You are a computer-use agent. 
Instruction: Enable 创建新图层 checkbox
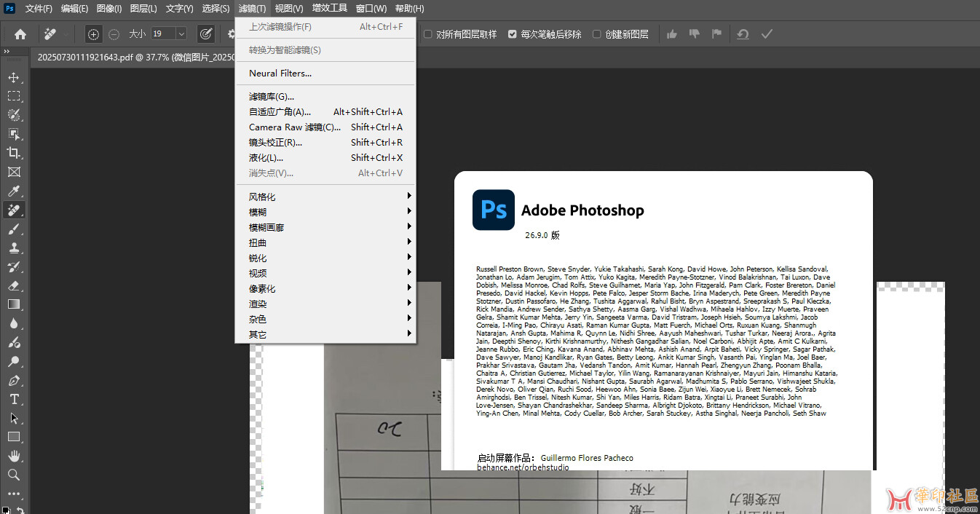tap(597, 34)
